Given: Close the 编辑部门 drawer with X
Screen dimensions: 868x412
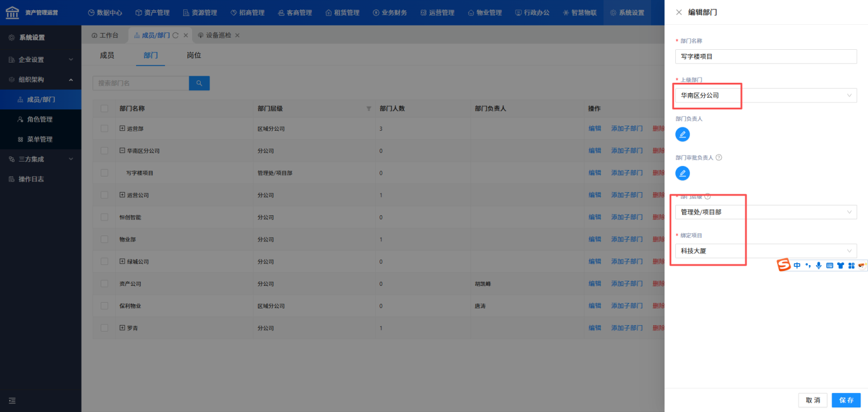Looking at the screenshot, I should point(679,12).
